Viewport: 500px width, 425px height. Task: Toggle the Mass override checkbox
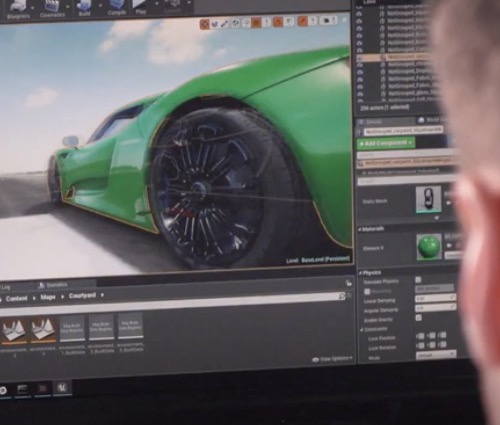[367, 291]
